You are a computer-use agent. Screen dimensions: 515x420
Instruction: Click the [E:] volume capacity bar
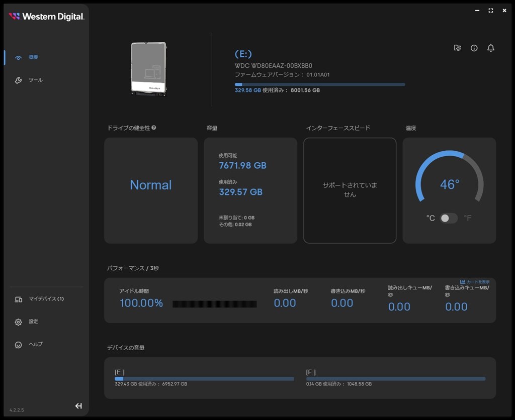tap(204, 379)
